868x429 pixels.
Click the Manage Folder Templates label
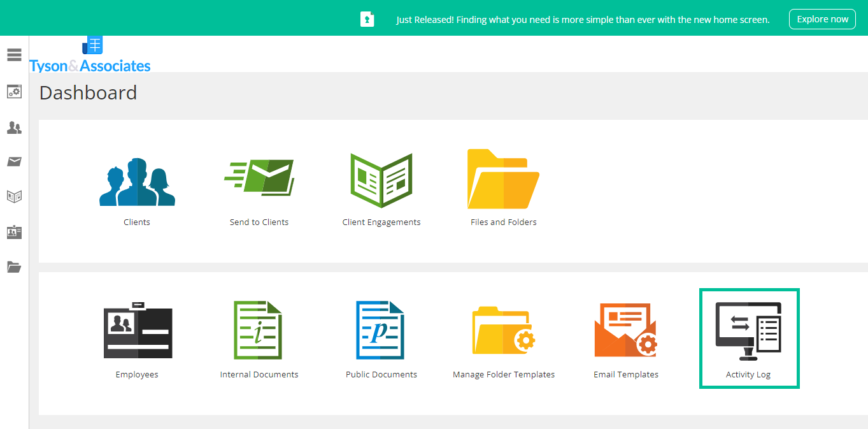click(504, 375)
